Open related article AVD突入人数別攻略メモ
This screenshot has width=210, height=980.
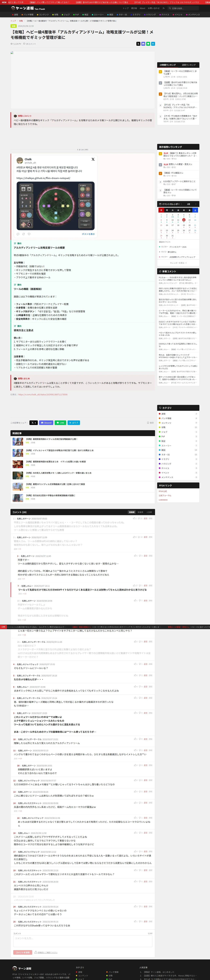coord(58,473)
